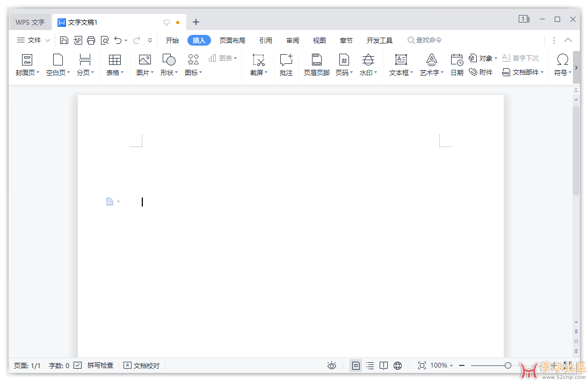The width and height of the screenshot is (588, 381).
Task: Open the 页码 page number dropdown
Action: point(344,63)
